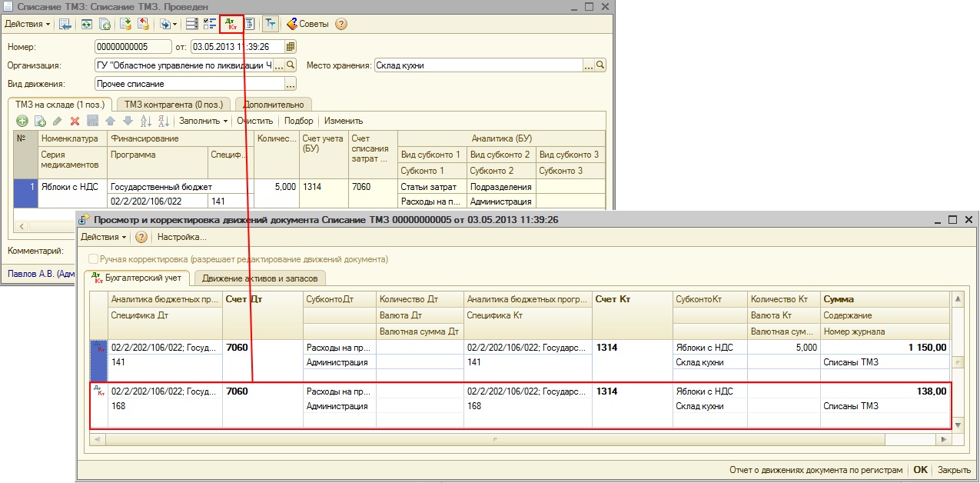Open the Действия dropdown in Списание ТМЗ window

click(27, 24)
